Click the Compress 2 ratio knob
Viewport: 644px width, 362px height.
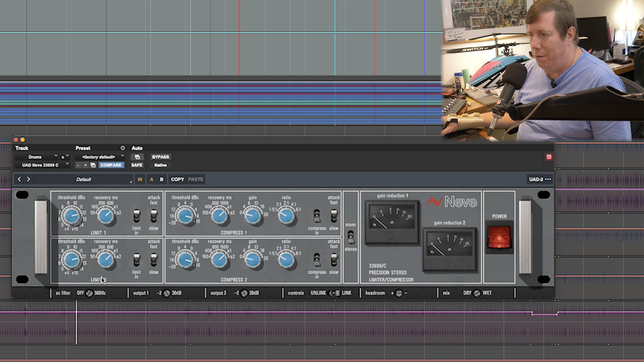[286, 260]
